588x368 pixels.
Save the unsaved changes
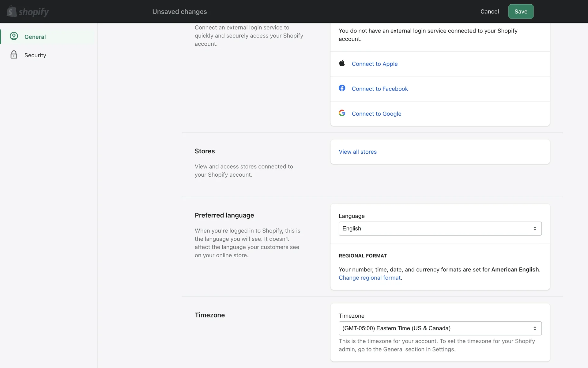pyautogui.click(x=521, y=12)
